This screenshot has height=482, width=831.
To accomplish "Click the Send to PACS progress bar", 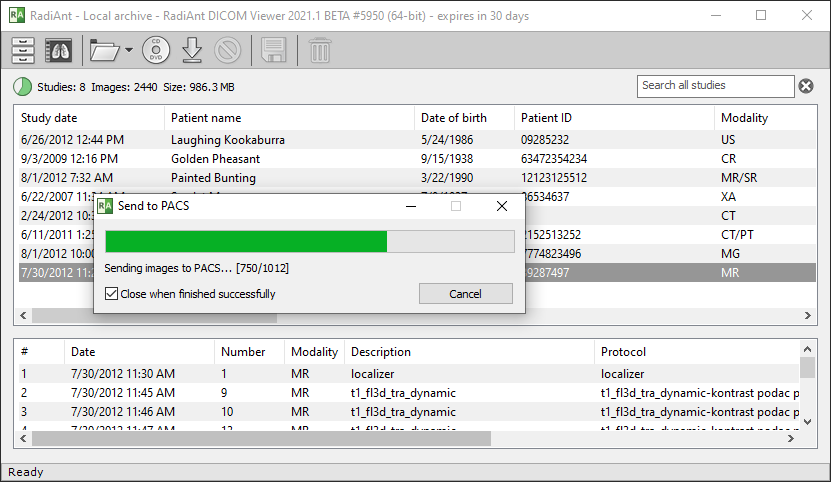I will click(x=310, y=242).
